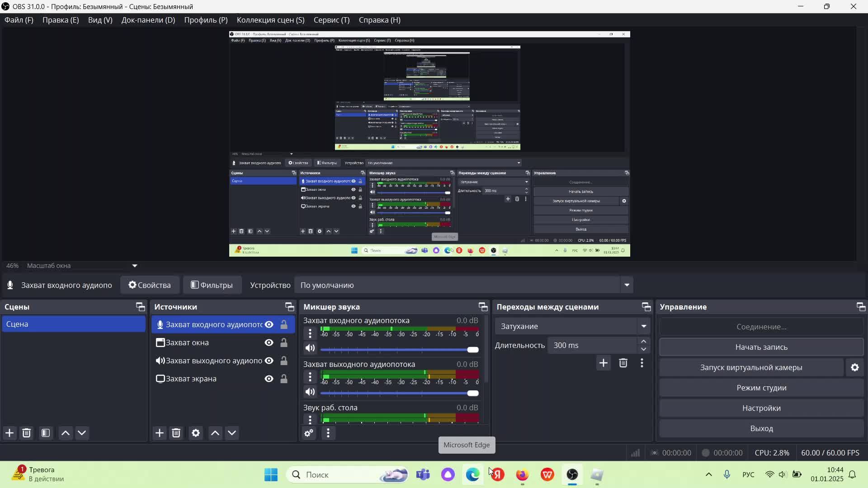Delete the selected source with trash icon
868x488 pixels.
[176, 433]
